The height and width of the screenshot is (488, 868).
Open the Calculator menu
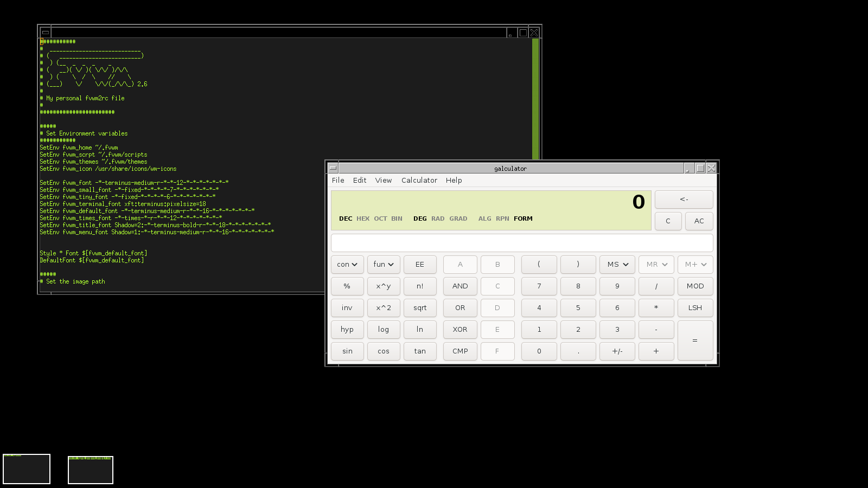(419, 181)
